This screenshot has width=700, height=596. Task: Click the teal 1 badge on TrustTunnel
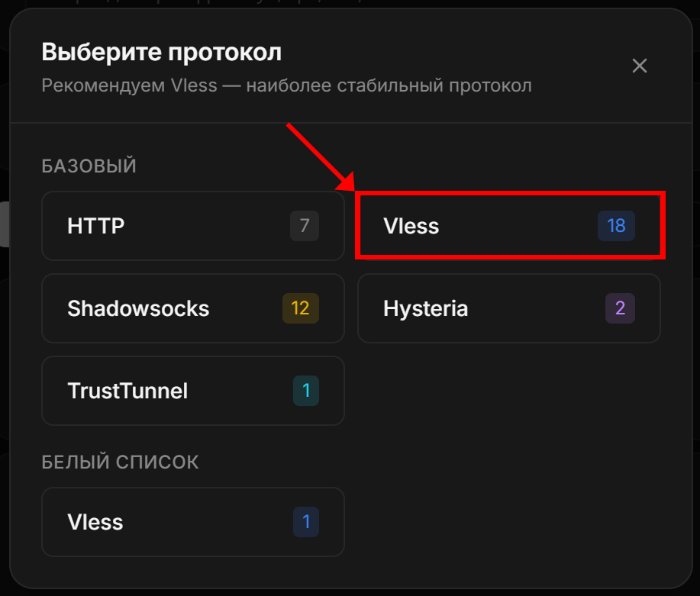306,391
